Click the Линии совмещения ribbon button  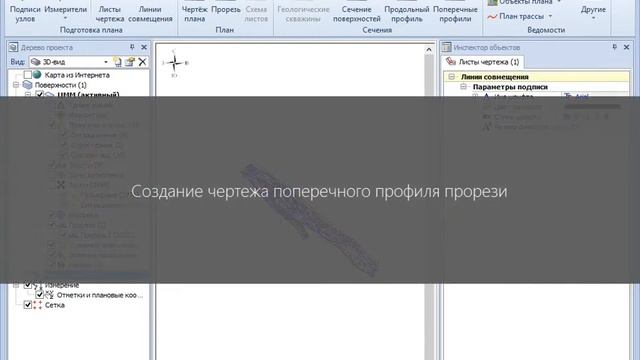pyautogui.click(x=150, y=13)
